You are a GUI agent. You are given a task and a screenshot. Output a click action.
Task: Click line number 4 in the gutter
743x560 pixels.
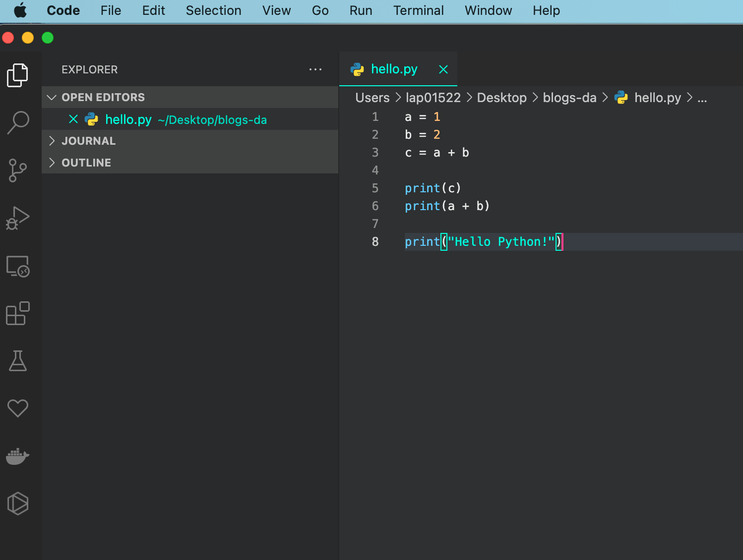375,170
